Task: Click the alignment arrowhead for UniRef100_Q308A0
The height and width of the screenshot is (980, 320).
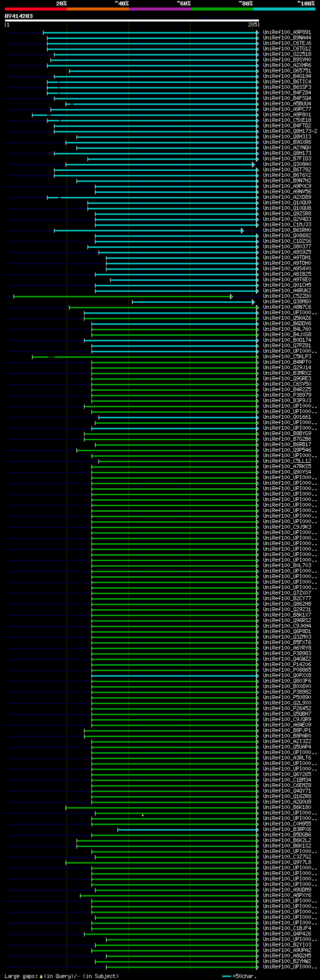Action: pyautogui.click(x=253, y=164)
